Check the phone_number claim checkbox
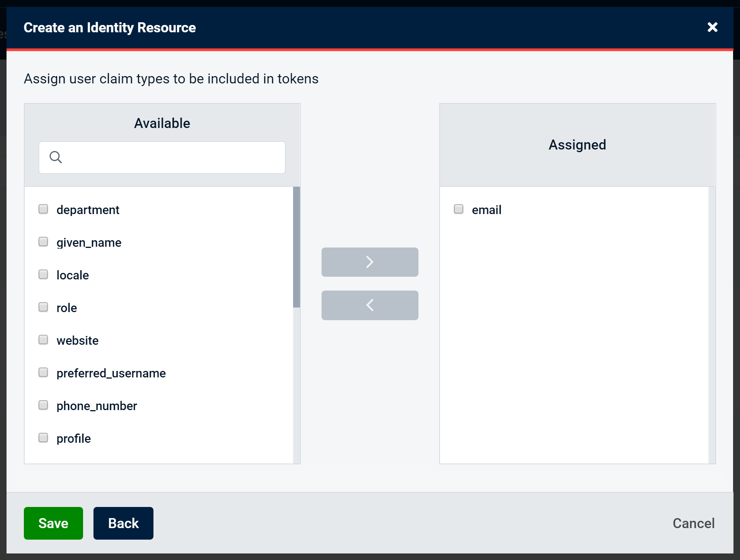Screen dimensions: 740x560 (x=43, y=405)
